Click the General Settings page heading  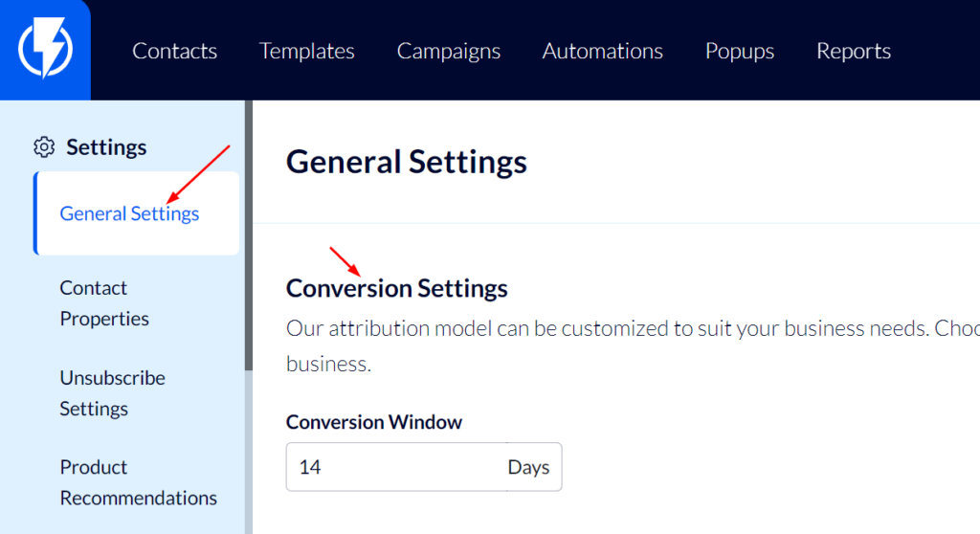click(406, 162)
